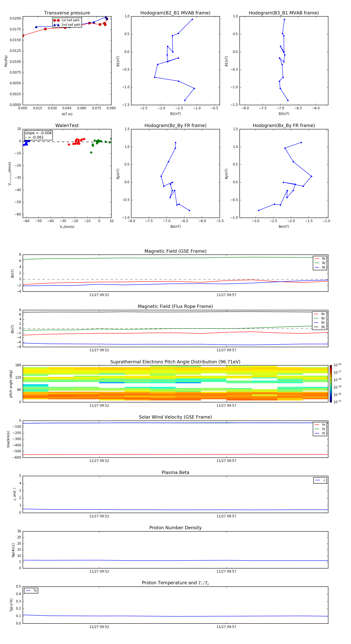Click '11/27 09:57' tick under Proton Temperature
Viewport: 351px width, 644px height.
226,627
